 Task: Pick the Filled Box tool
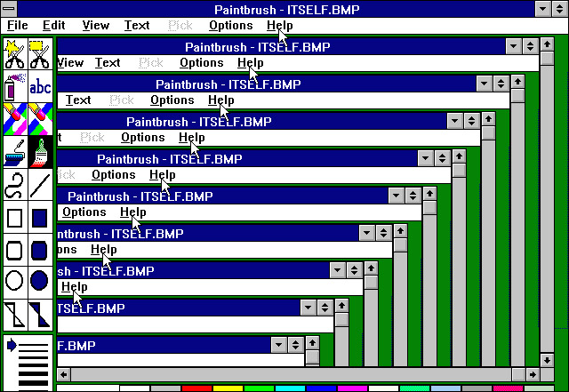pos(40,218)
